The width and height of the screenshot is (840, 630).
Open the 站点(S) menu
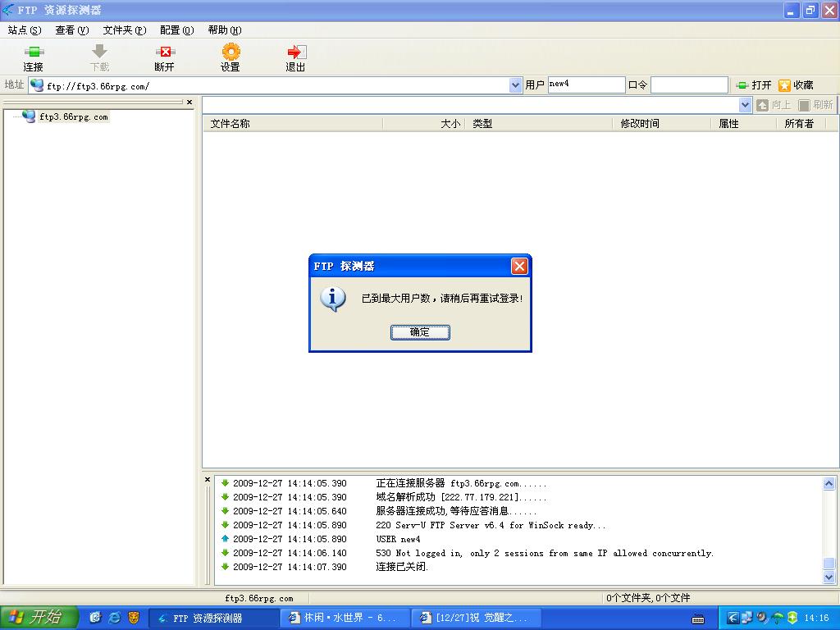(25, 30)
